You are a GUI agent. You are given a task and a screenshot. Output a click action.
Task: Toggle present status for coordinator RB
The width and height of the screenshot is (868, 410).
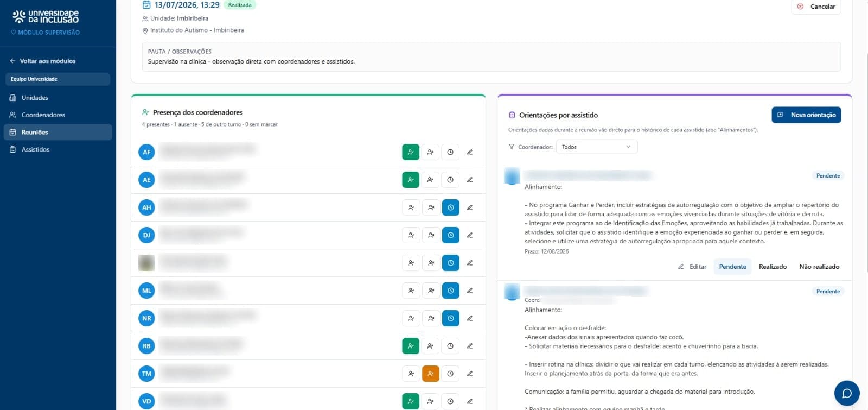411,346
